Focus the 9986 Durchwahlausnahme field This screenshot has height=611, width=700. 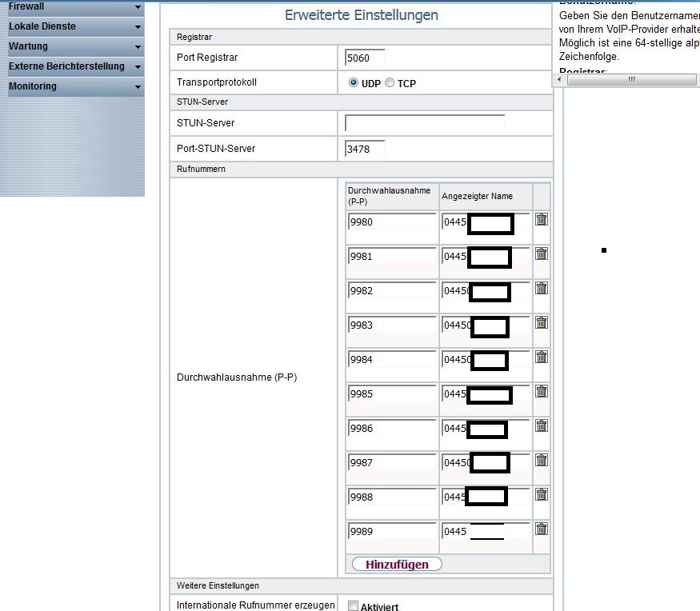coord(392,428)
